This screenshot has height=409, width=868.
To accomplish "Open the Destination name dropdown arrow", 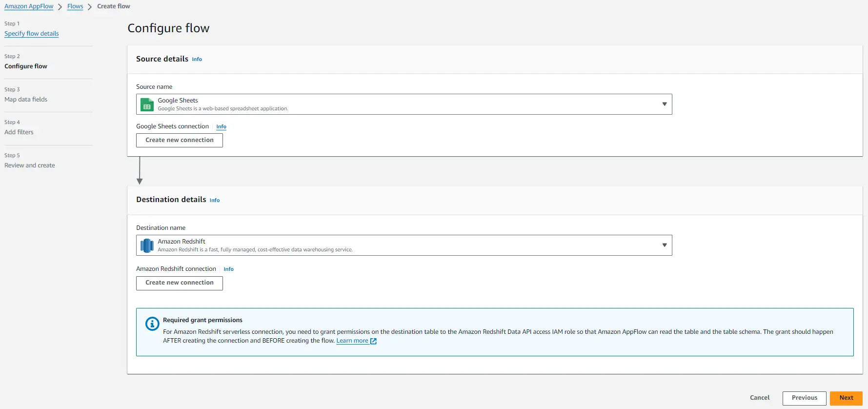I will click(x=664, y=245).
